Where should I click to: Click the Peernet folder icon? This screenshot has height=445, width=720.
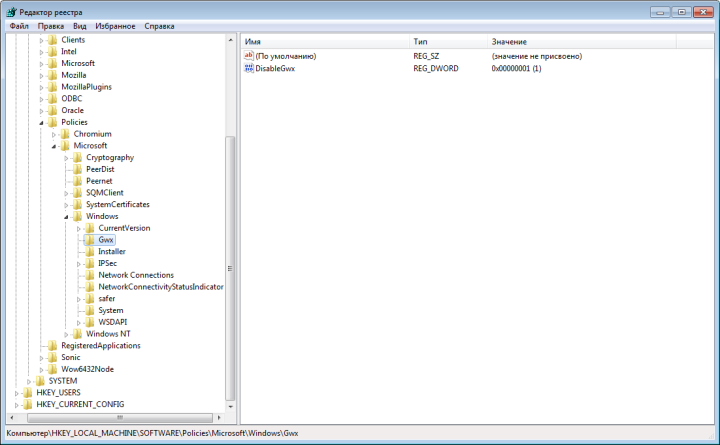click(78, 181)
